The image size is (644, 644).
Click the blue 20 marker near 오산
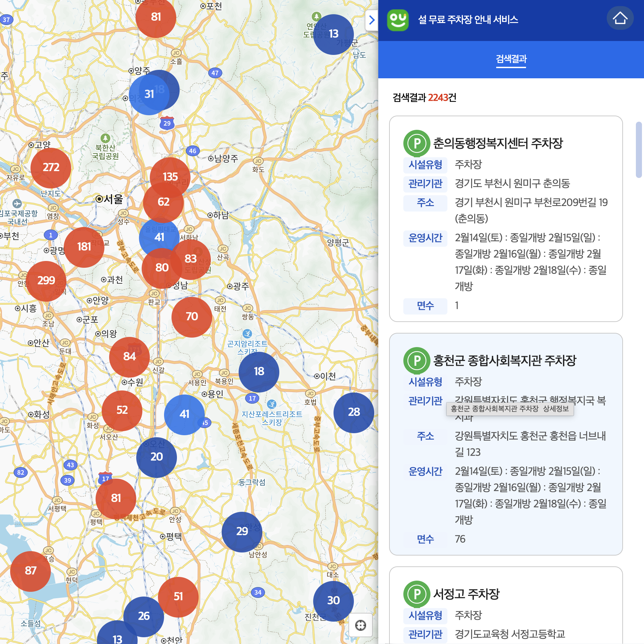point(156,457)
